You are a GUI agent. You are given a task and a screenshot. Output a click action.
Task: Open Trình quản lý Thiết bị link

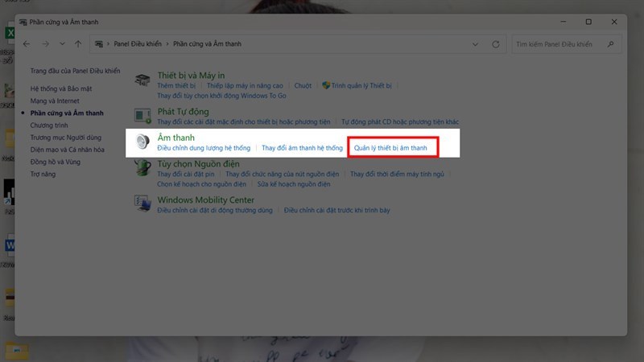click(x=361, y=85)
